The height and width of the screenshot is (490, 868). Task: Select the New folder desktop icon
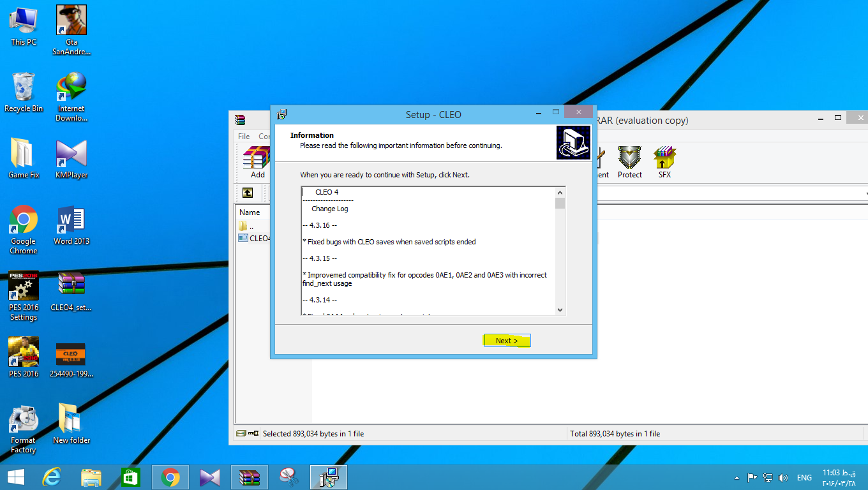71,424
